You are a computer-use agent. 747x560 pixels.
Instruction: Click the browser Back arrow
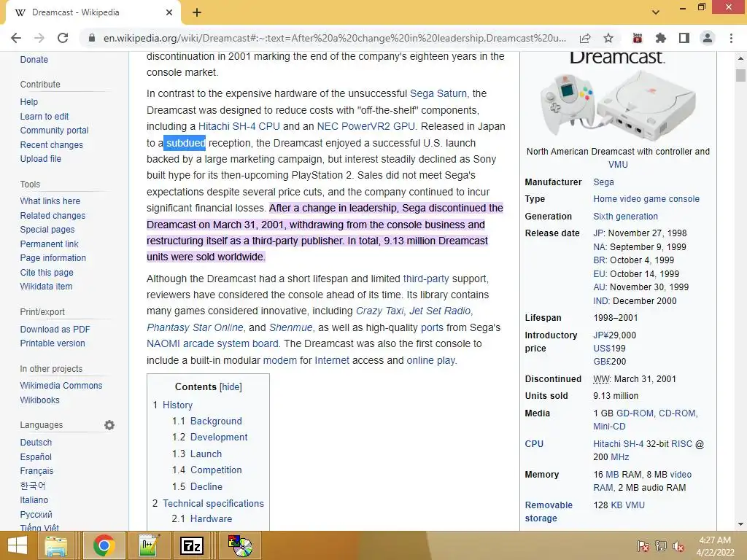16,38
